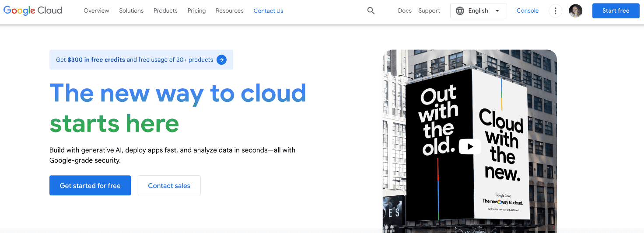The height and width of the screenshot is (233, 644).
Task: Open the three-dot more options menu
Action: (x=555, y=11)
